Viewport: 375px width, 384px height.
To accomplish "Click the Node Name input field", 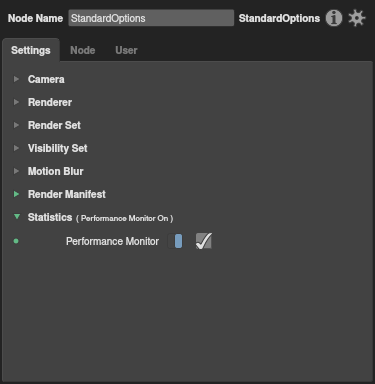I will pos(151,18).
